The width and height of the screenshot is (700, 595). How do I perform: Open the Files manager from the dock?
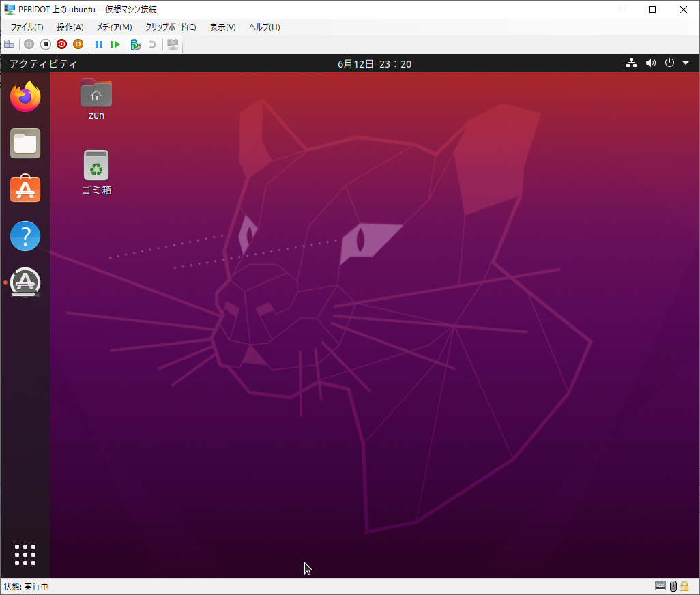pos(25,143)
